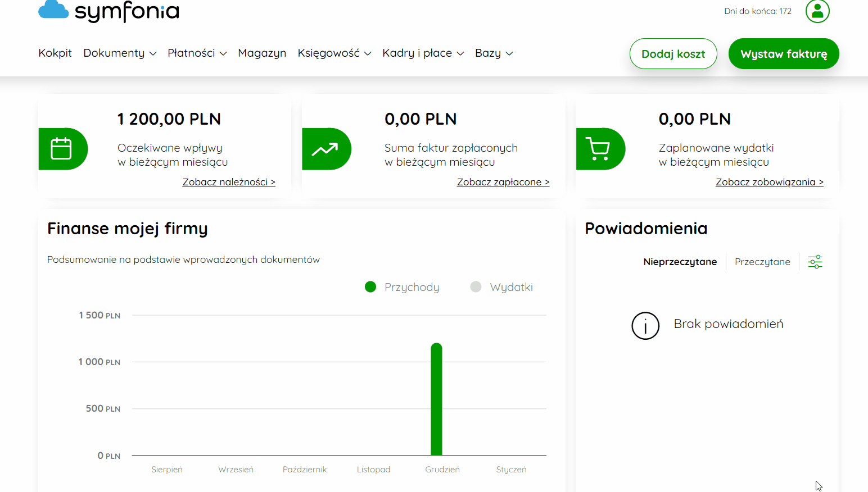868x492 pixels.
Task: Click the 500 PLN axis value
Action: [103, 408]
